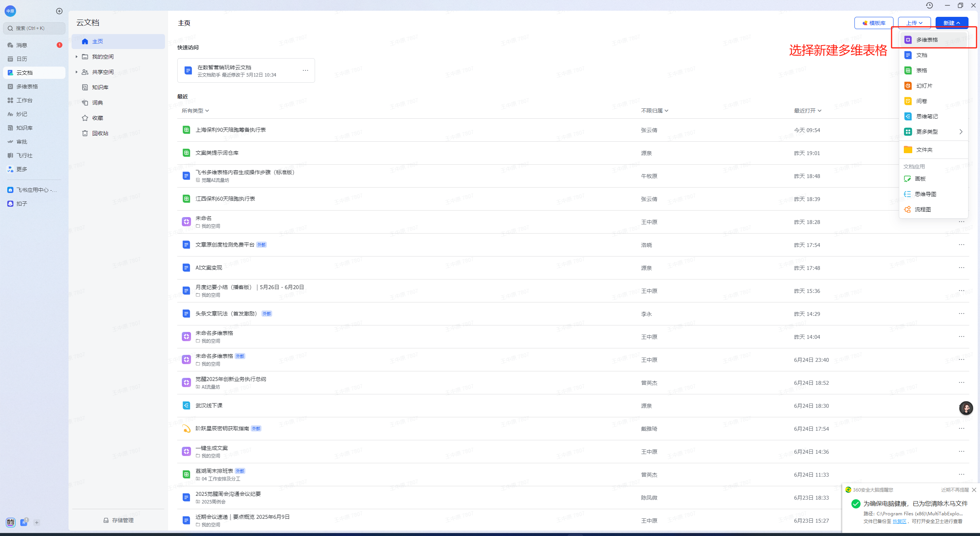Viewport: 980px width, 536px height.
Task: Open the 所有类型 filter dropdown
Action: pyautogui.click(x=195, y=111)
